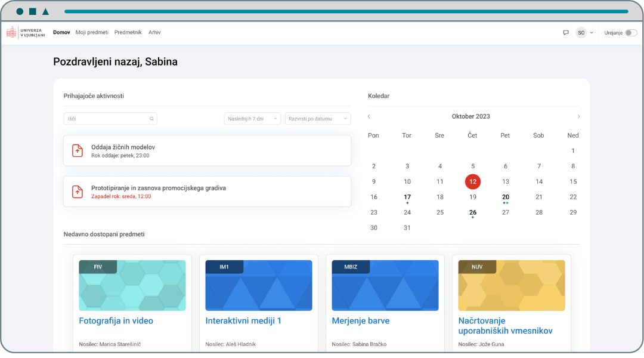
Task: Click the Koledar section heading
Action: click(379, 96)
